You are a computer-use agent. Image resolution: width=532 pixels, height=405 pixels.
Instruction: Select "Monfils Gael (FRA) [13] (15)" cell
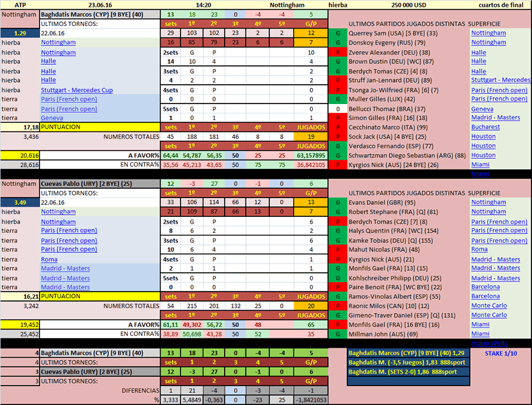click(409, 268)
